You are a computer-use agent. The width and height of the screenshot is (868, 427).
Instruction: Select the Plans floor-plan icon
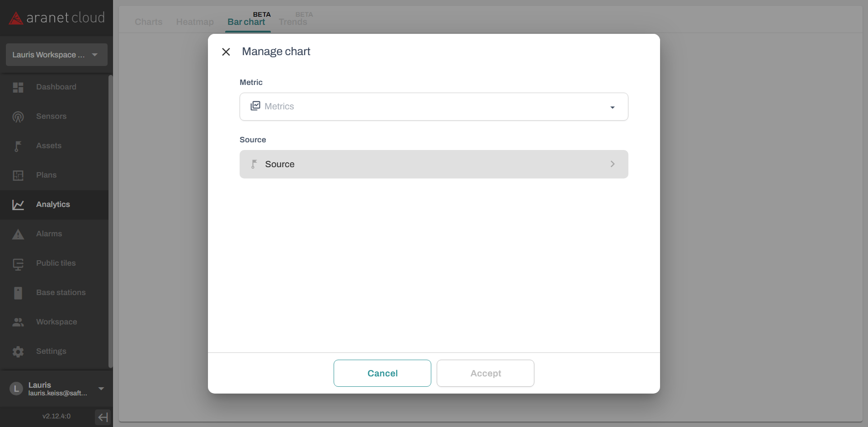point(18,175)
